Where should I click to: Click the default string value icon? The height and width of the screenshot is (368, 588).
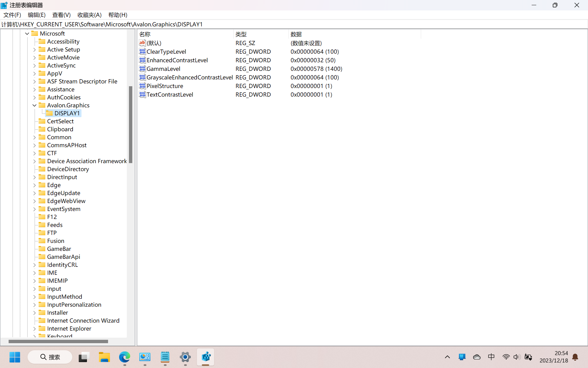point(142,43)
